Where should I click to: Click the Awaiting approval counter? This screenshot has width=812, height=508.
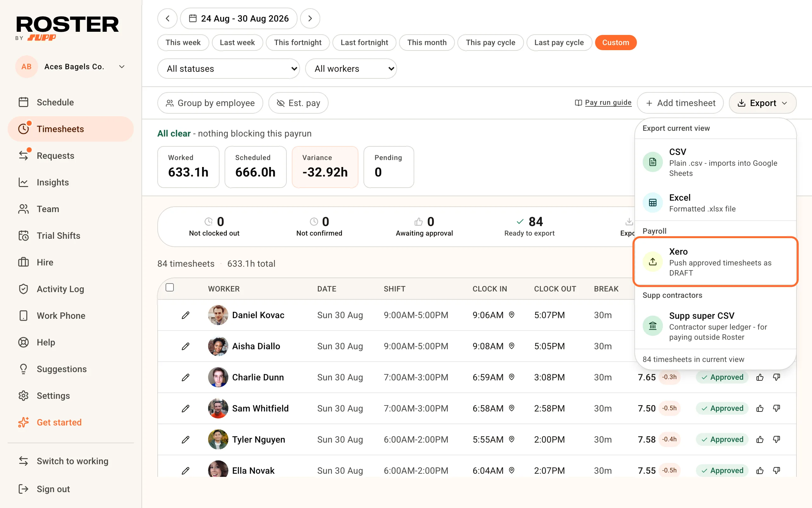(424, 227)
